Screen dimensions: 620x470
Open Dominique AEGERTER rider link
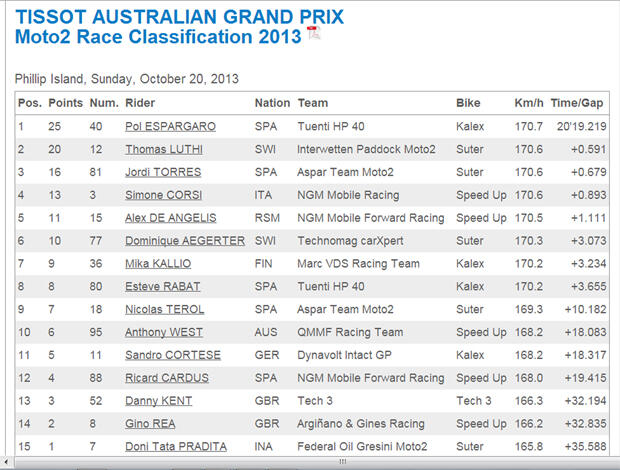(185, 241)
